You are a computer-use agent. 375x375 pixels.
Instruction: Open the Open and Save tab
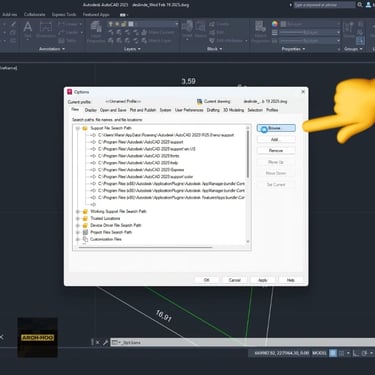(x=113, y=110)
